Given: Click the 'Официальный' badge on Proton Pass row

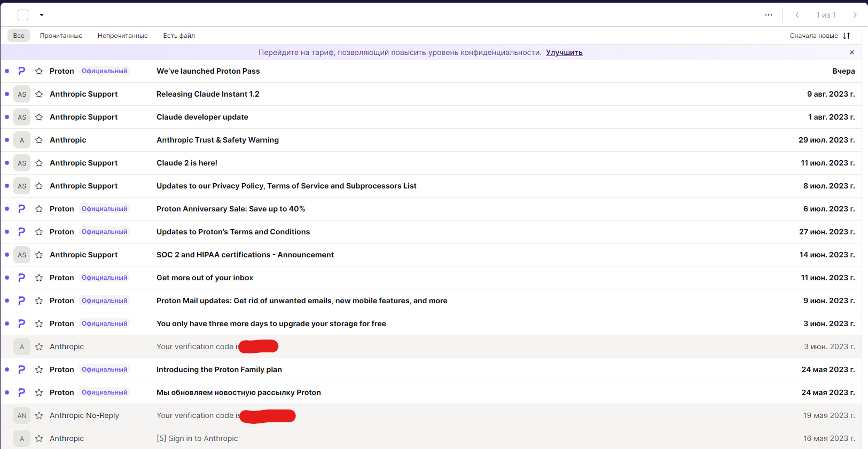Looking at the screenshot, I should click(105, 71).
